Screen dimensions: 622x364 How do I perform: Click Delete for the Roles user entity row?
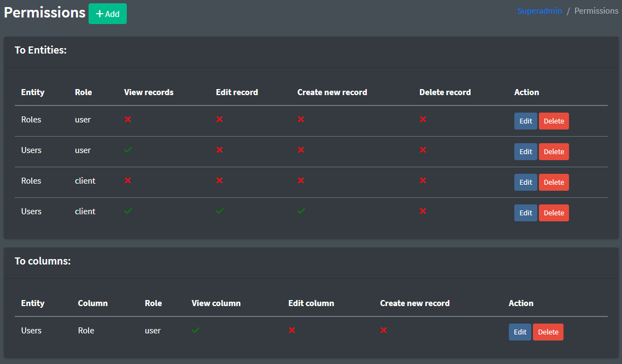pyautogui.click(x=553, y=121)
